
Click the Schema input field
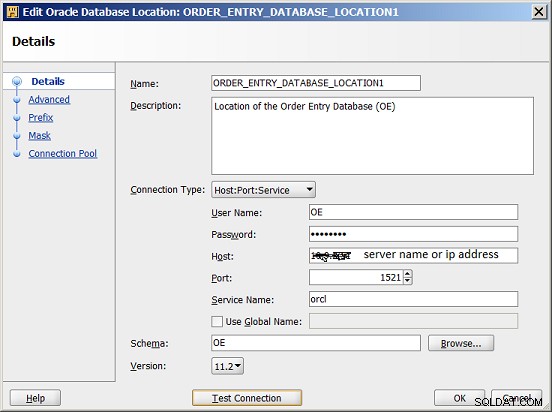(316, 343)
